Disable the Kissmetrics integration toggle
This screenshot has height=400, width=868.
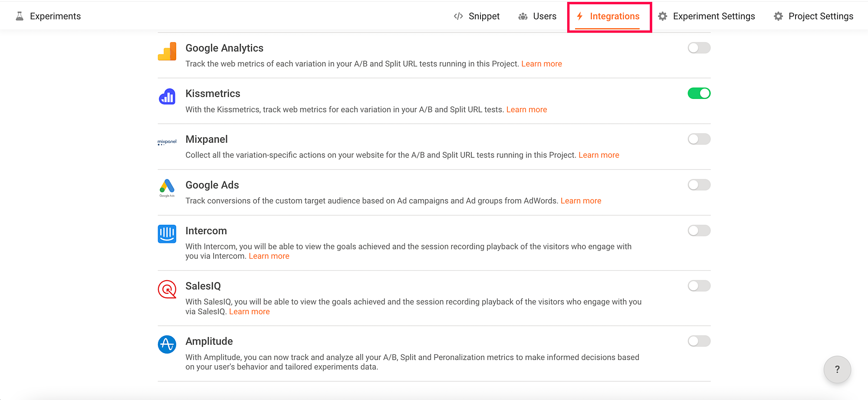(x=699, y=93)
